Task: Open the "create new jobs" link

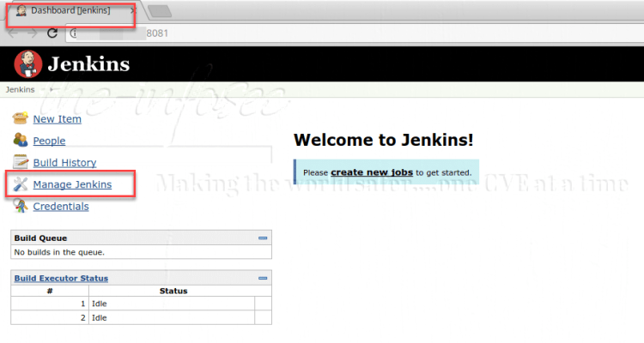Action: 372,172
